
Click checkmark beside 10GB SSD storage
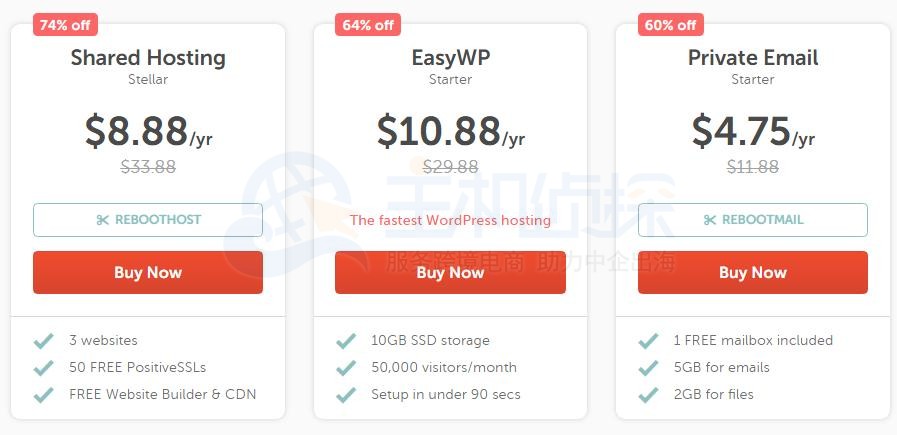point(346,341)
